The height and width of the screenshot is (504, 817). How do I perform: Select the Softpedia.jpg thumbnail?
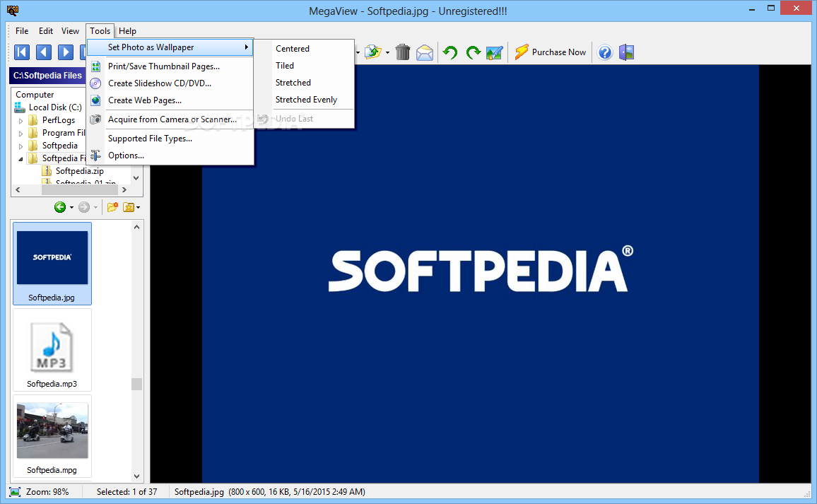[x=52, y=264]
